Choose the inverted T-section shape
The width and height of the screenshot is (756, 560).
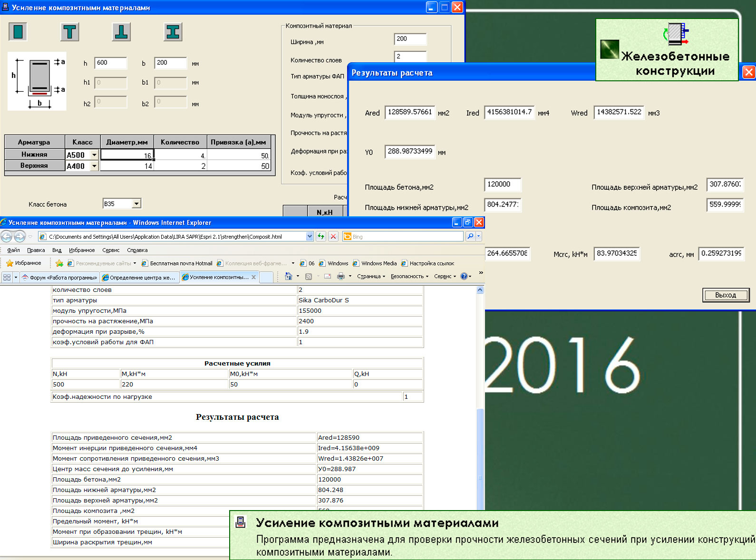coord(121,32)
